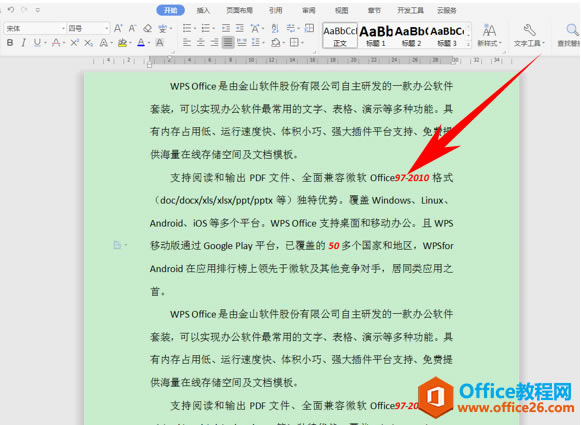This screenshot has height=425, width=581.
Task: Click the increase indent icon
Action: [240, 28]
